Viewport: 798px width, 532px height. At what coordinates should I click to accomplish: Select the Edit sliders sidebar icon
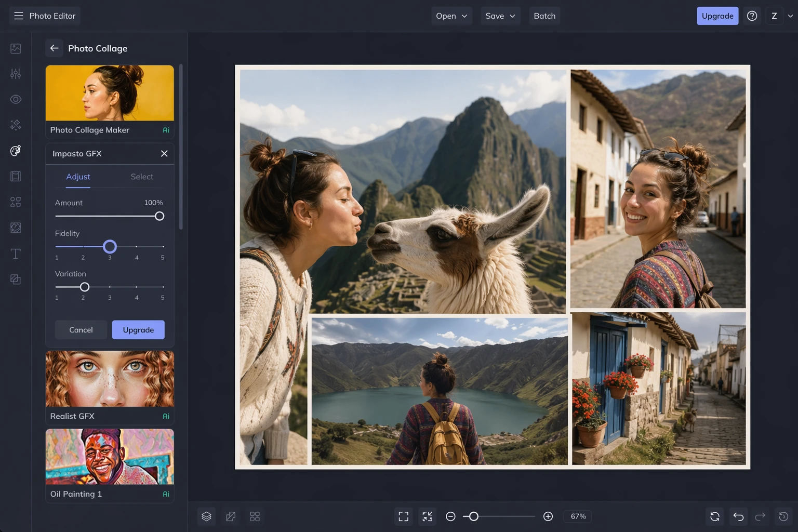16,74
